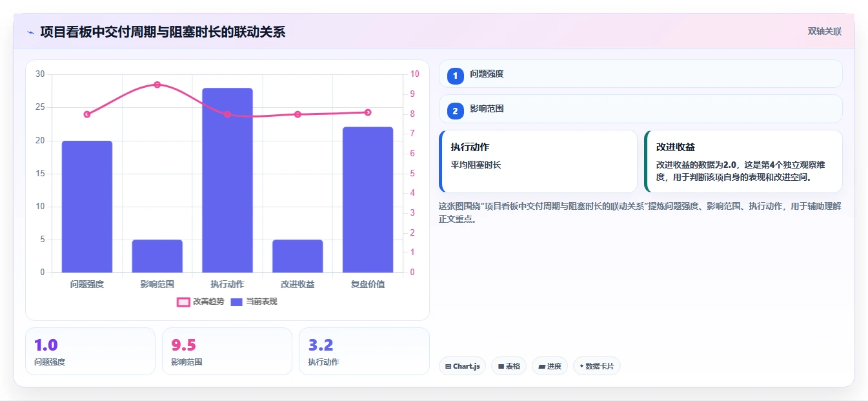The height and width of the screenshot is (401, 868).
Task: Select the 复盘价值 bar in chart
Action: point(368,200)
